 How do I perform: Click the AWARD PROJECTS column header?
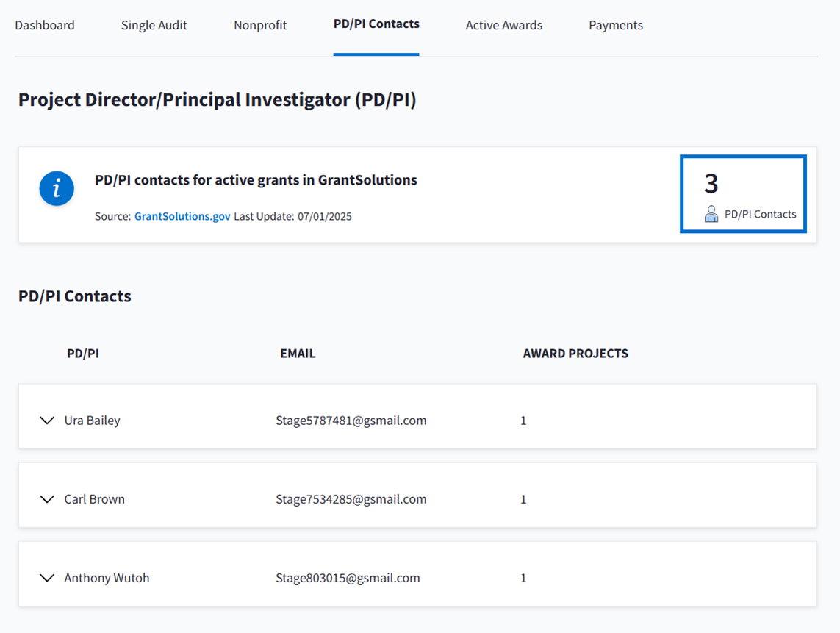click(575, 353)
